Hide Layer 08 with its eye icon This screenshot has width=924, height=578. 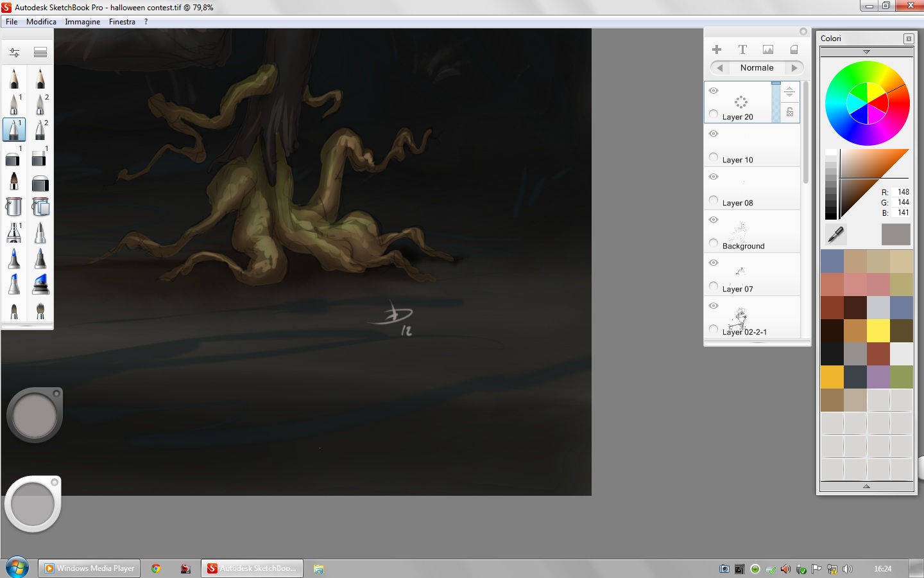pos(714,177)
